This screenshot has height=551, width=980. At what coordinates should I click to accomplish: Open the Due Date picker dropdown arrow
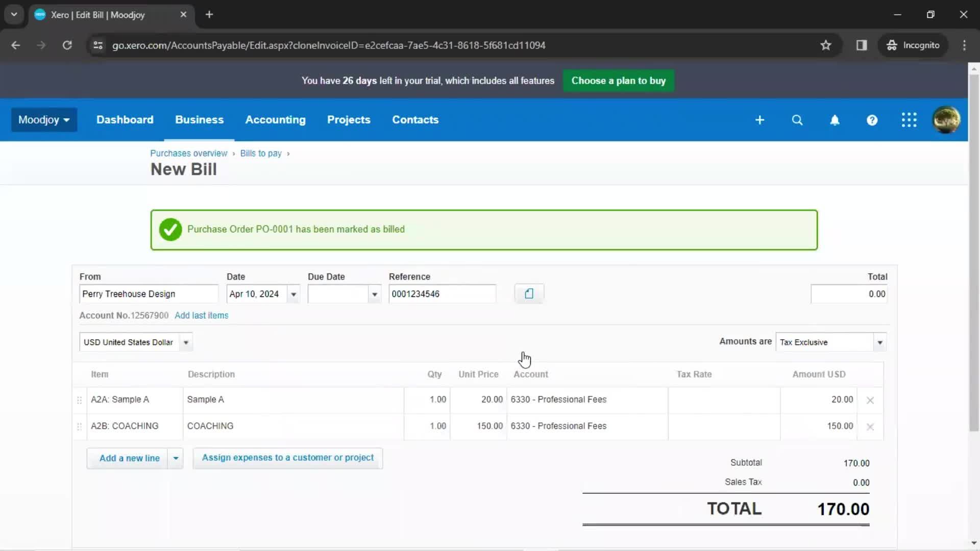pos(375,294)
